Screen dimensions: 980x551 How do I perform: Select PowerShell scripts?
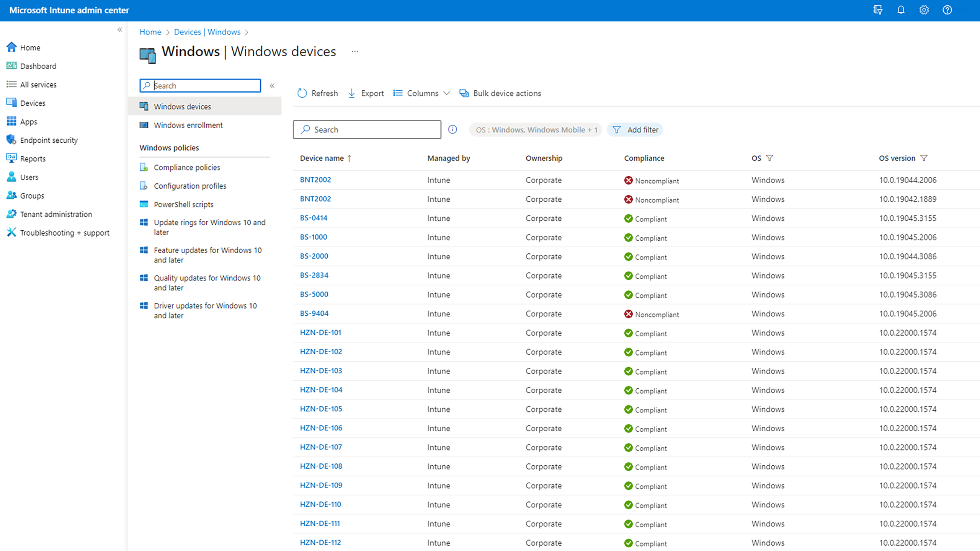[x=183, y=204]
